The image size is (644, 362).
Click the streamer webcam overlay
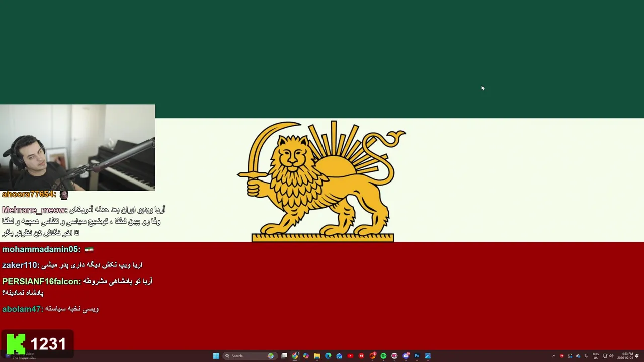click(77, 147)
